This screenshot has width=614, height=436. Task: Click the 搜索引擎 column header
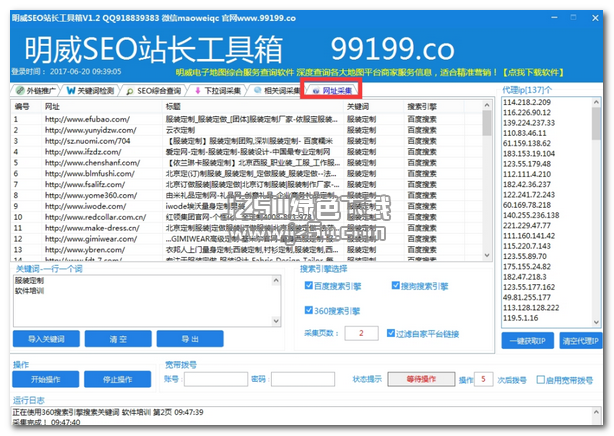click(x=433, y=107)
